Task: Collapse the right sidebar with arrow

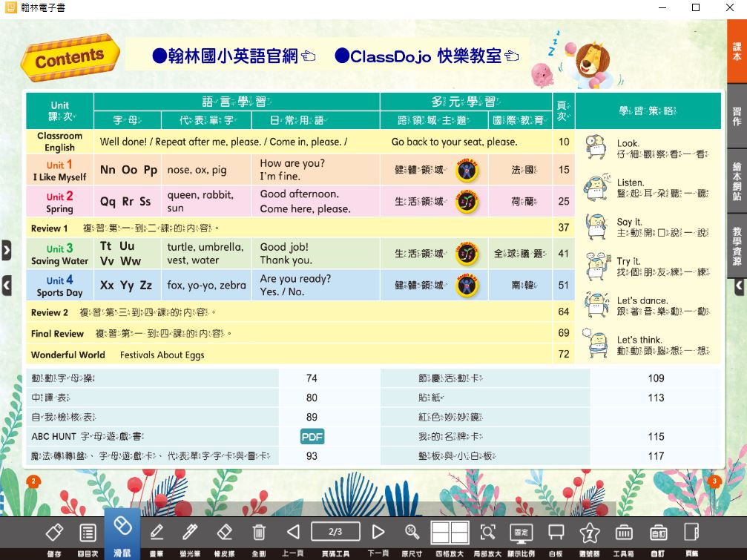Action: (739, 286)
